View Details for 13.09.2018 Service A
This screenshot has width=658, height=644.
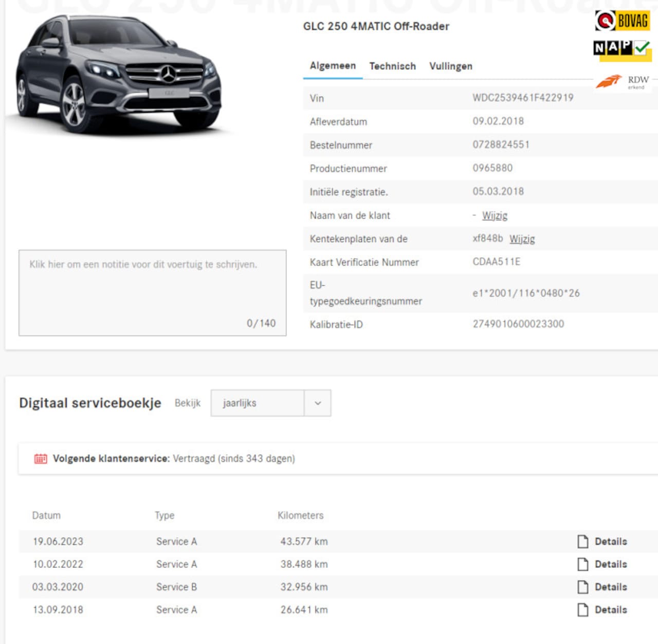(611, 610)
